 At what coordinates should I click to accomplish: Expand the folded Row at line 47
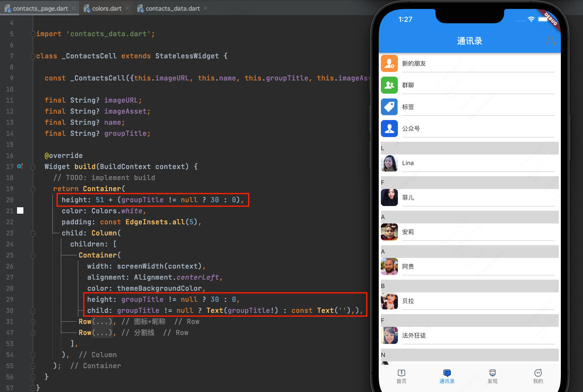point(33,333)
